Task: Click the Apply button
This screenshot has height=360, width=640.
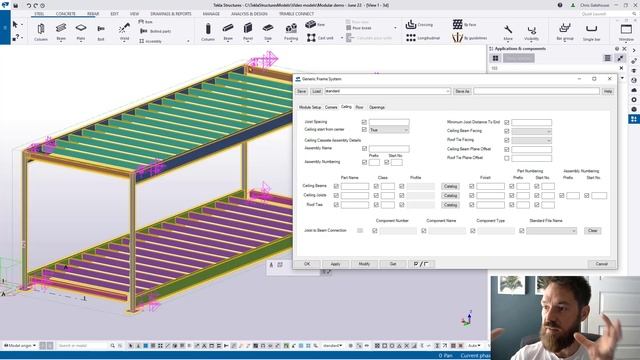Action: click(335, 264)
